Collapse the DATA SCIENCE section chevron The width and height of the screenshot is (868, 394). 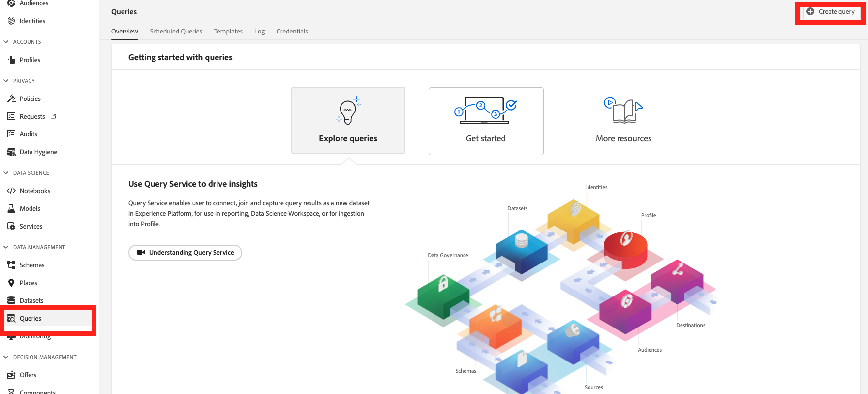6,173
